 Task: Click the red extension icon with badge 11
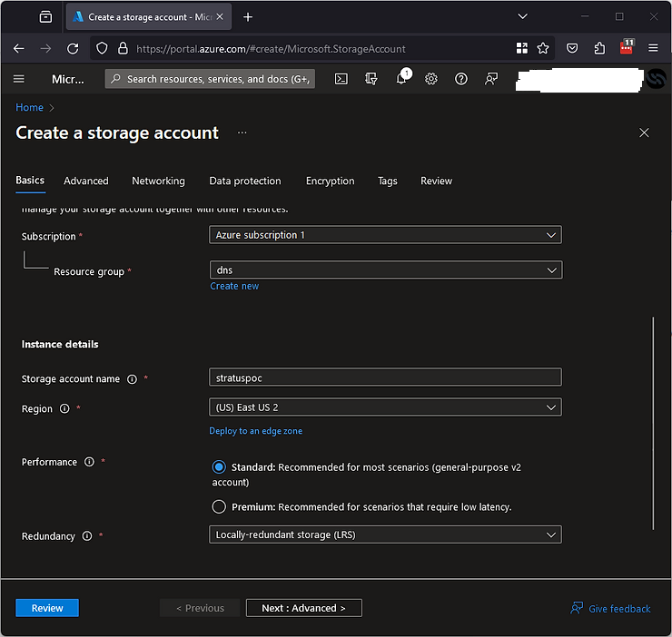coord(627,46)
